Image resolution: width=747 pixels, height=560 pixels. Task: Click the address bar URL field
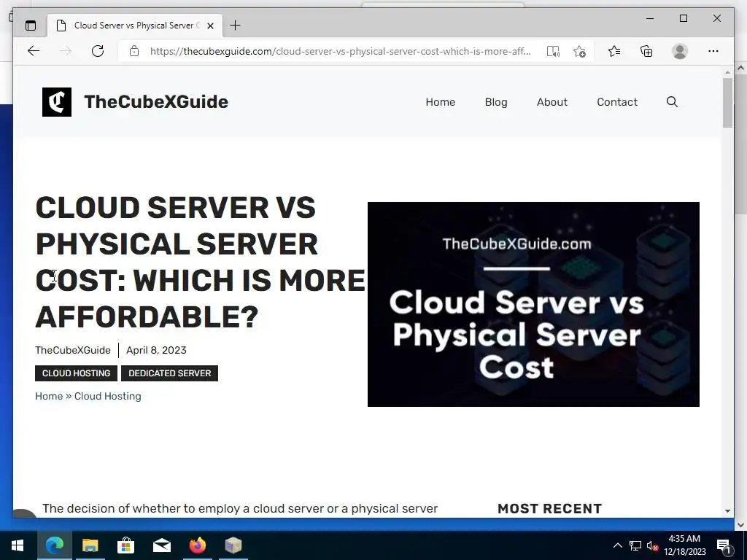(340, 51)
